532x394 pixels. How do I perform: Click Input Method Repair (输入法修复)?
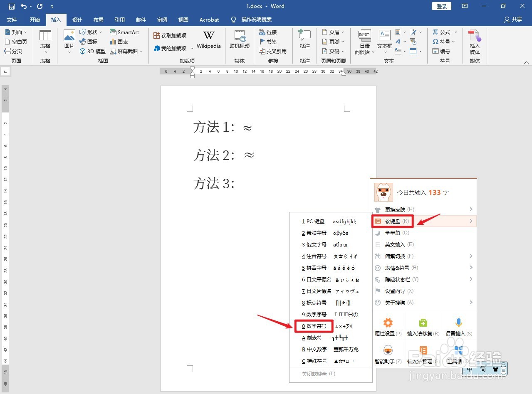tap(423, 327)
